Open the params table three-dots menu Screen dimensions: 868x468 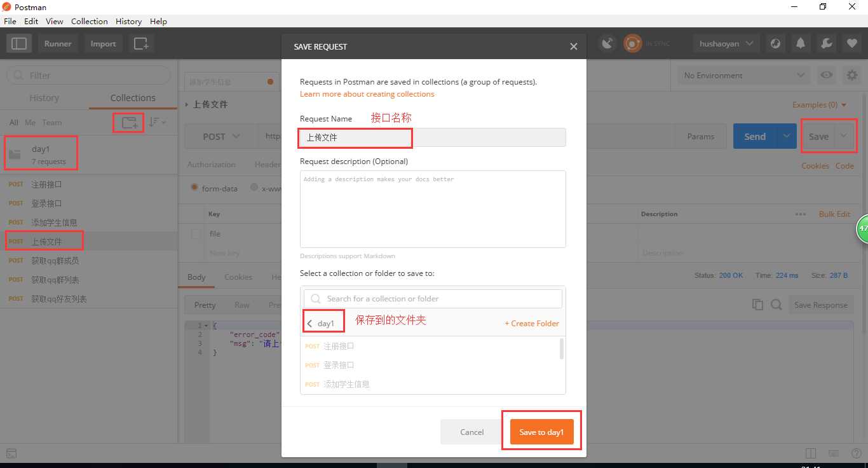(x=801, y=214)
